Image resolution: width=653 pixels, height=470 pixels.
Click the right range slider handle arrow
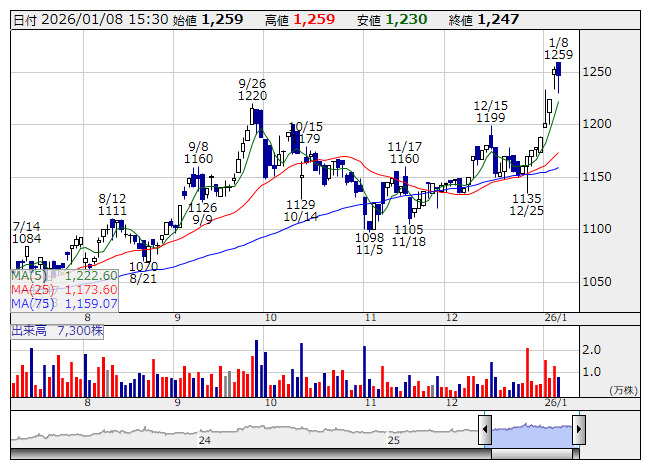pos(579,429)
